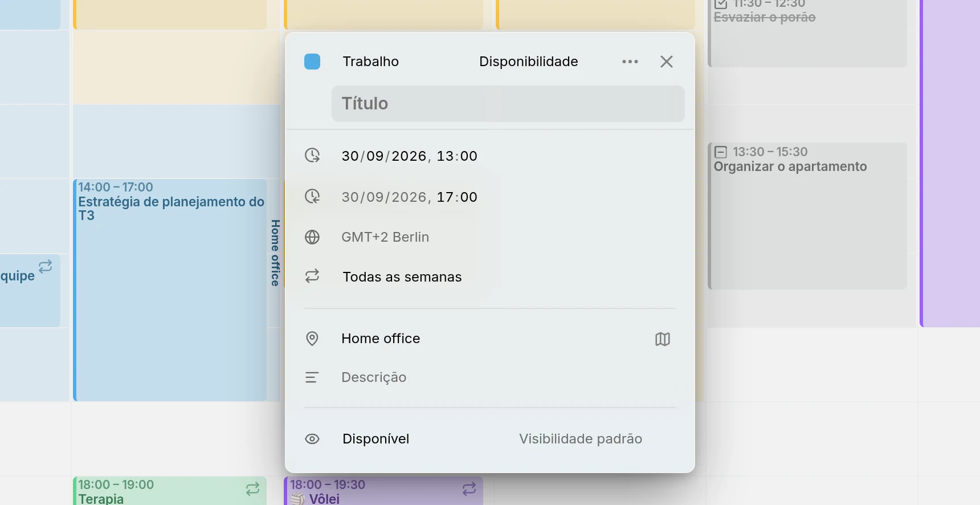Click the repeat icon in the popup
This screenshot has width=980, height=505.
point(312,276)
